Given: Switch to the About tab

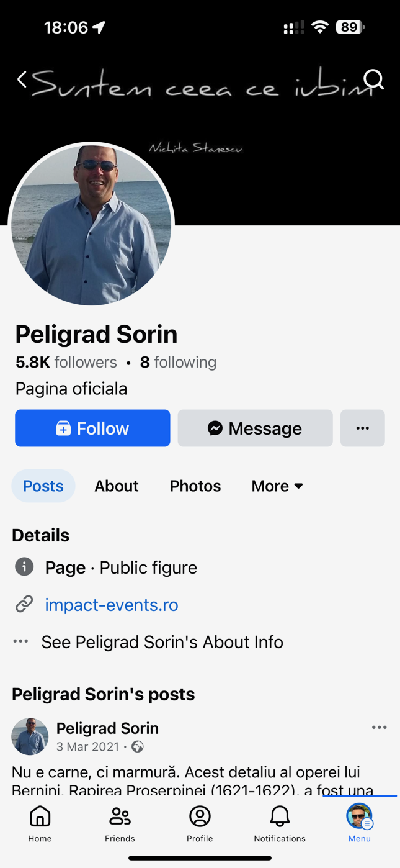Looking at the screenshot, I should pos(116,486).
